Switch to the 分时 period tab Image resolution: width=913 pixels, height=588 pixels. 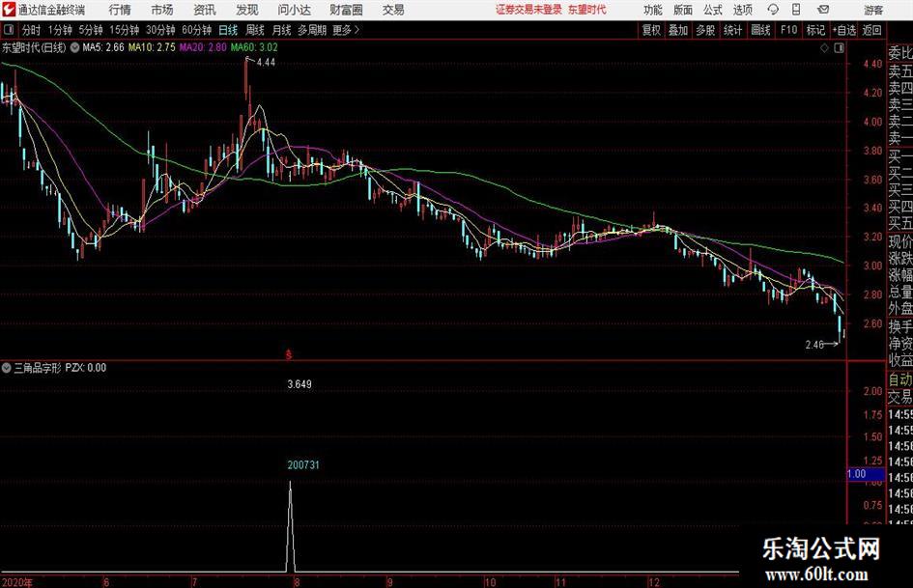(32, 30)
